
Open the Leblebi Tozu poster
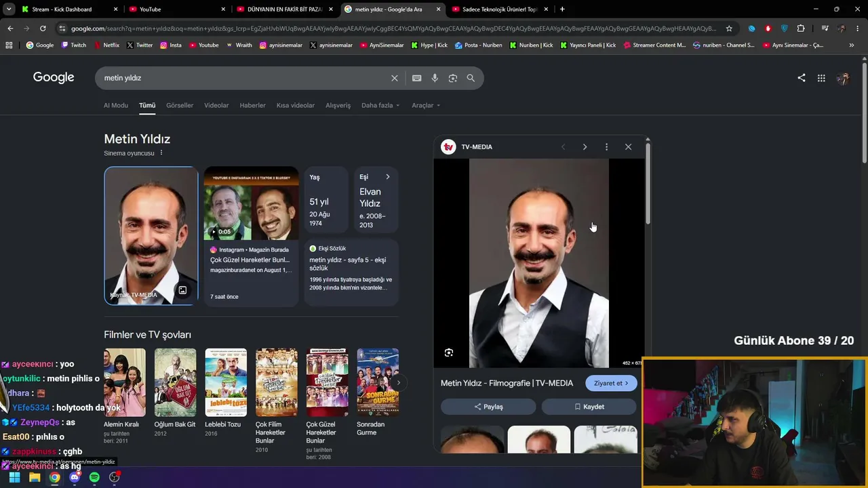coord(226,383)
